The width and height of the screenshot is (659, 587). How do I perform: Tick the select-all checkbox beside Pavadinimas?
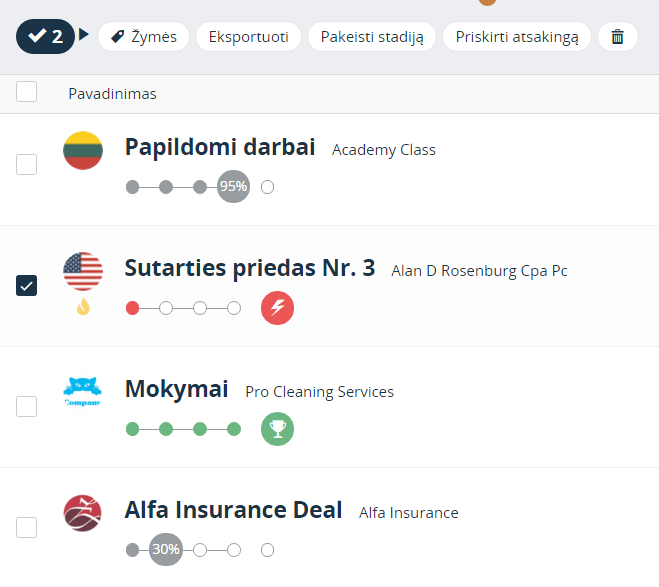(x=26, y=92)
